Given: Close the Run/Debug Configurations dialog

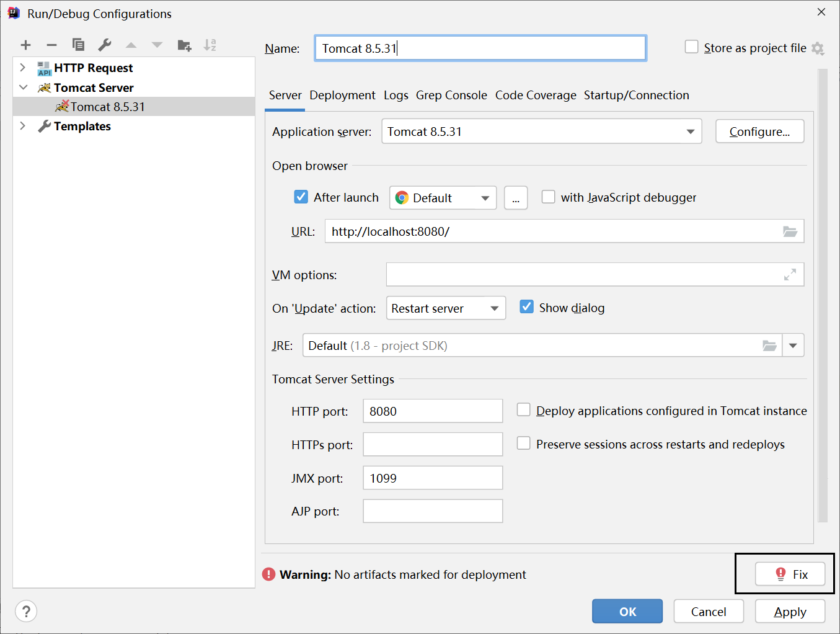Looking at the screenshot, I should click(821, 12).
